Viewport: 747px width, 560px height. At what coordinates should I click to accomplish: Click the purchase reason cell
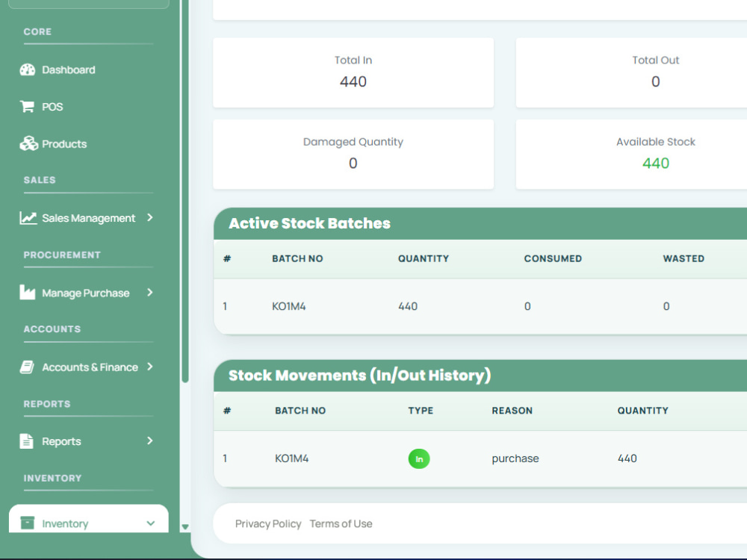pos(515,458)
